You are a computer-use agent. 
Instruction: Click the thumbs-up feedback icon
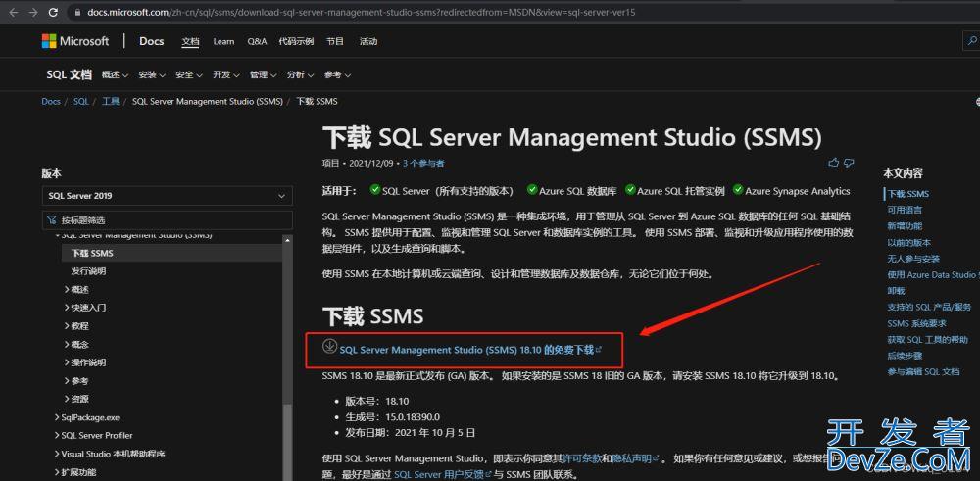(x=833, y=163)
